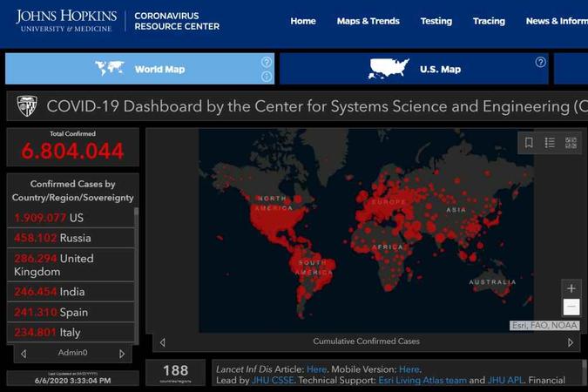The height and width of the screenshot is (392, 588).
Task: Open the Lancet article 'Here' link
Action: pos(316,369)
